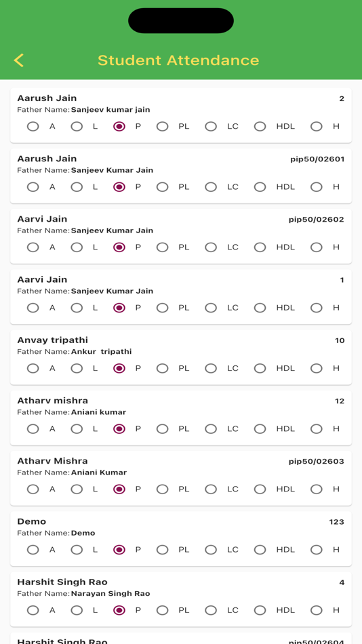The image size is (362, 644).
Task: Choose HDL for Aarvi Jain pip50/02602
Action: 260,247
